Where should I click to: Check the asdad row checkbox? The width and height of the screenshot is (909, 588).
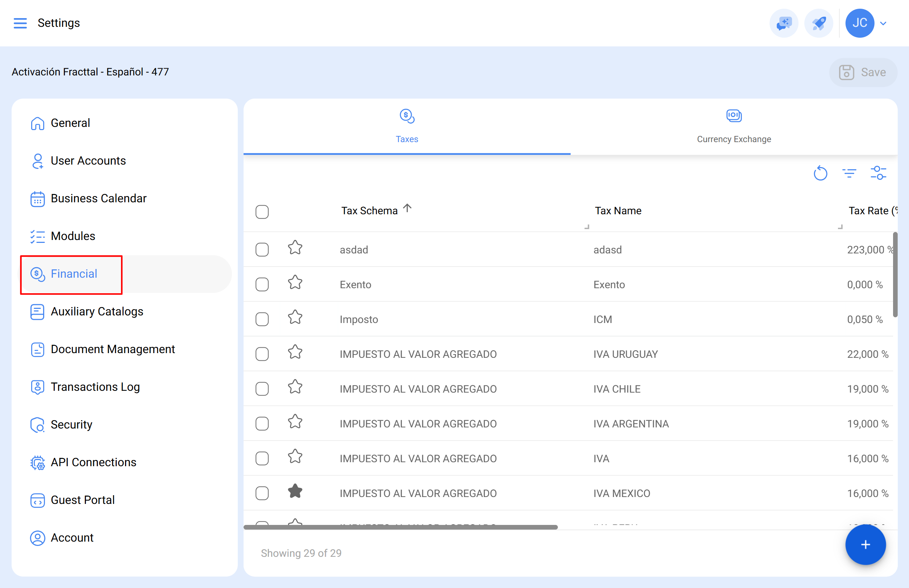262,250
